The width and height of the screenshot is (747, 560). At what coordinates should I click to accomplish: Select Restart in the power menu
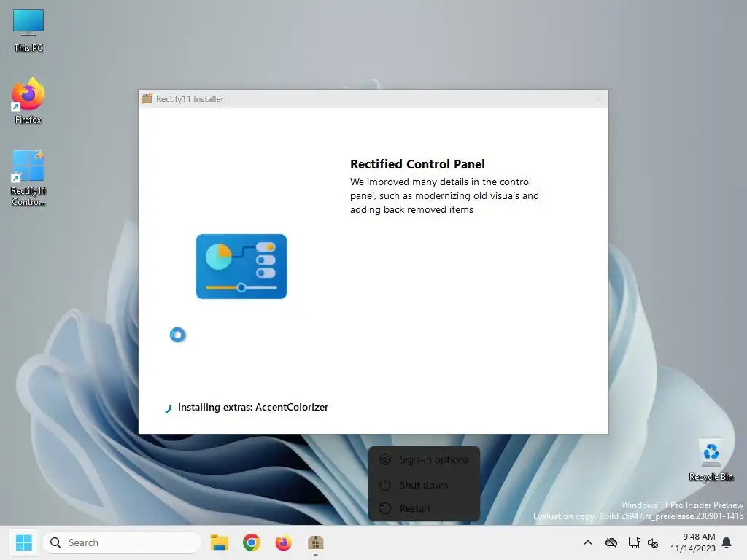click(x=424, y=508)
